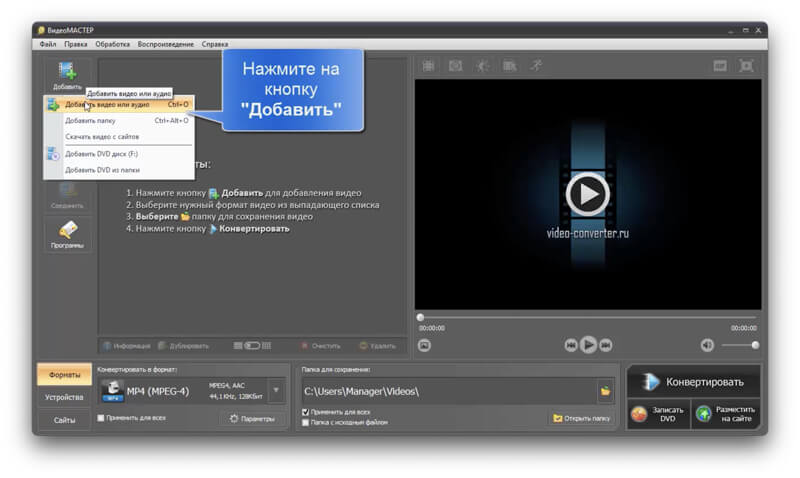The width and height of the screenshot is (800, 478).
Task: Click the video-converter.ru text in the preview
Action: pyautogui.click(x=588, y=233)
